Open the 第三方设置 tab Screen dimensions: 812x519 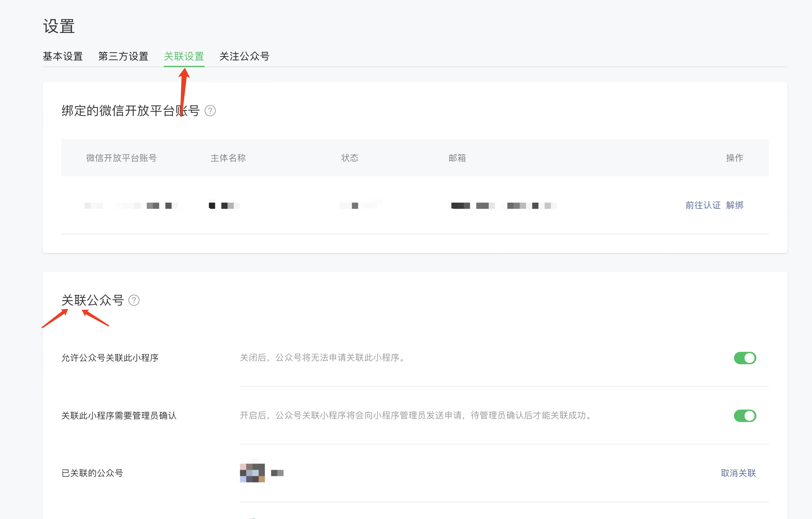123,56
